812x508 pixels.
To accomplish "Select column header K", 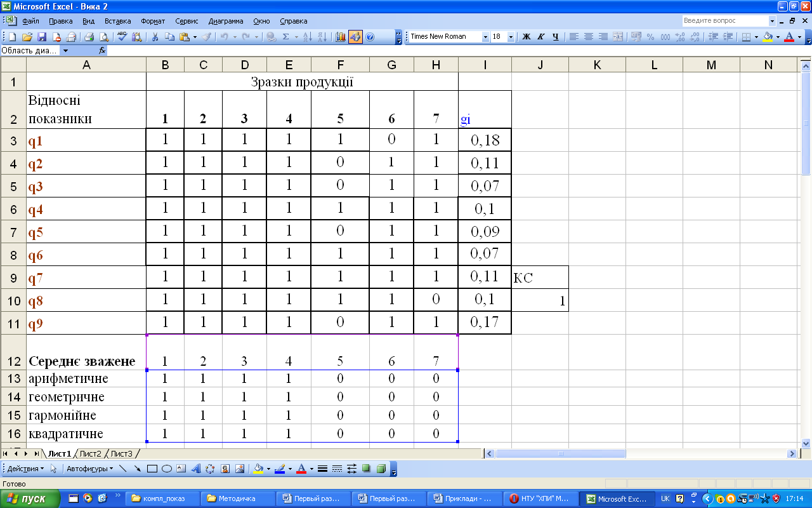I will coord(597,64).
